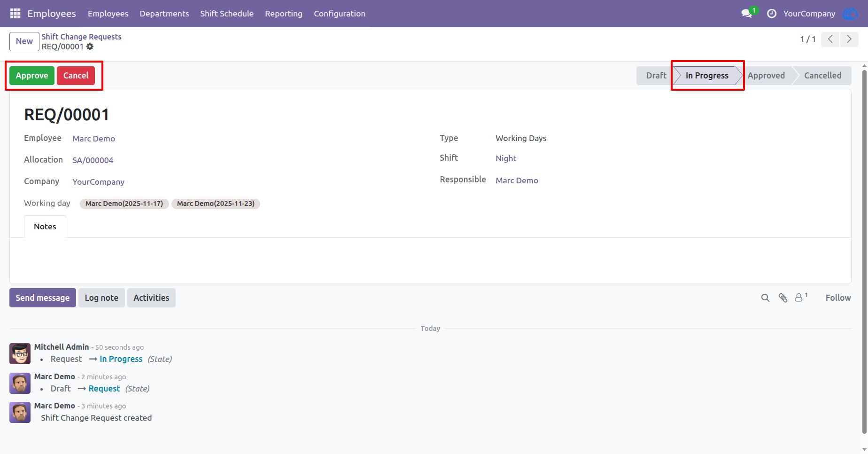Viewport: 868px width, 454px height.
Task: Open the Departments menu
Action: point(164,14)
